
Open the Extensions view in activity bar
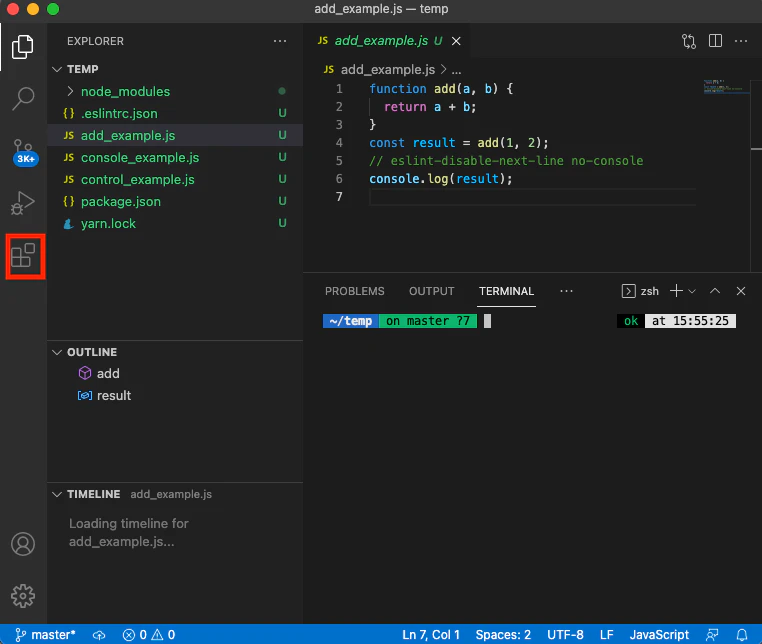click(23, 256)
